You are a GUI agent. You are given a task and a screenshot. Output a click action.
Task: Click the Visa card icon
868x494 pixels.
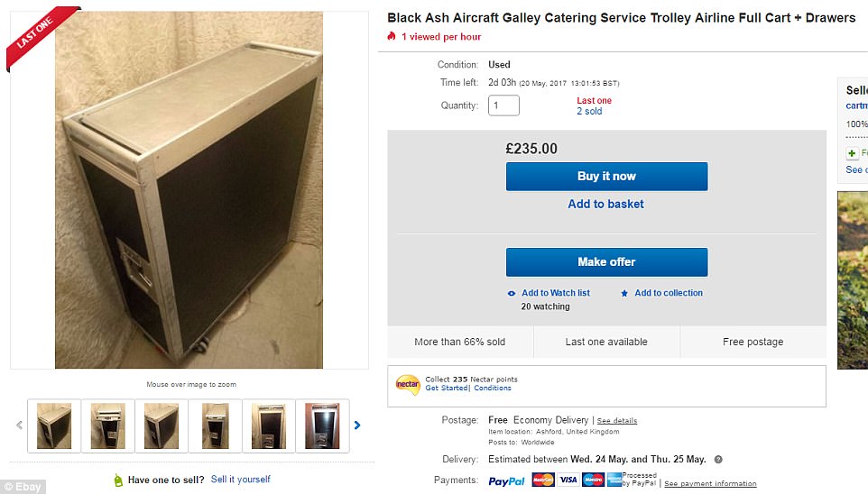coord(568,480)
